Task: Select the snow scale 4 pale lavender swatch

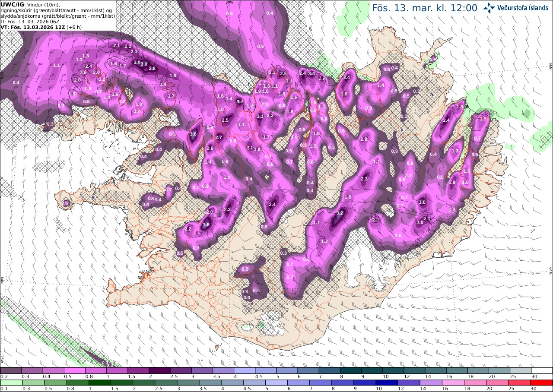Action: (x=245, y=370)
